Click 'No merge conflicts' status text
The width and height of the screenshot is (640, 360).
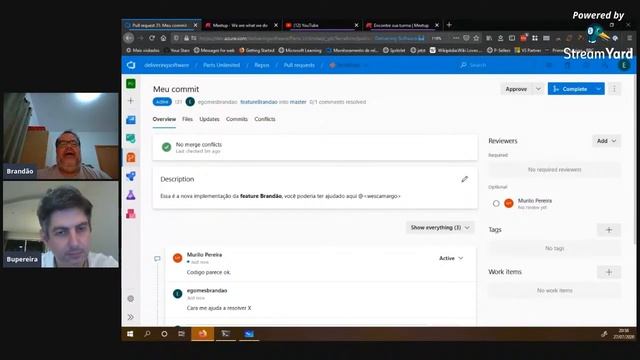tap(199, 144)
